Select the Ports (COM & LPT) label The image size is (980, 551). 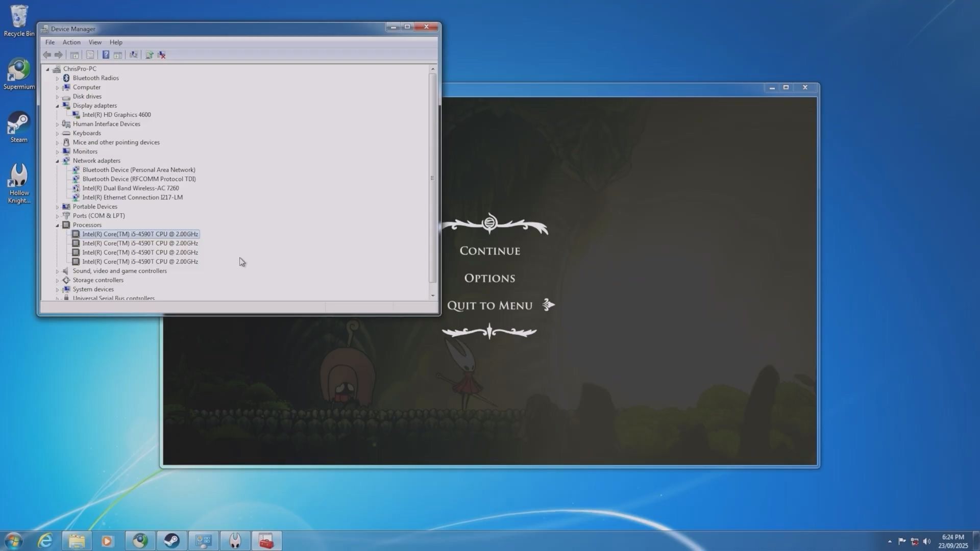pos(99,216)
